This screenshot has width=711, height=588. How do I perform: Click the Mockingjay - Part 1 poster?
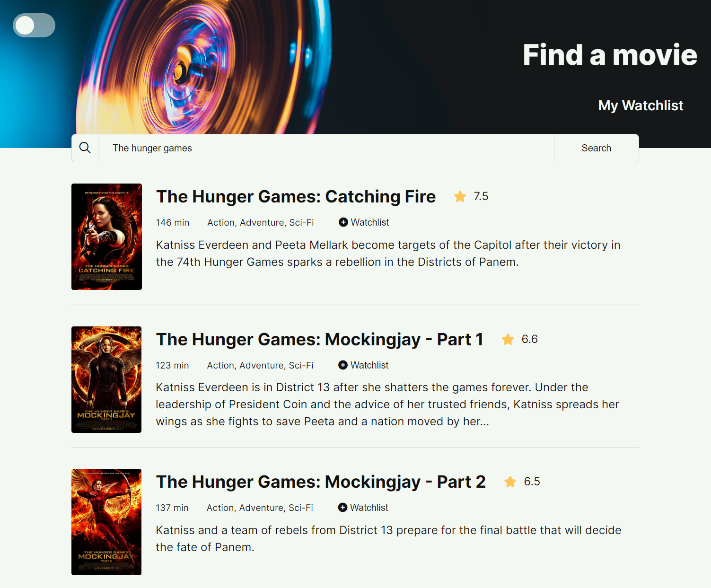[x=106, y=379]
